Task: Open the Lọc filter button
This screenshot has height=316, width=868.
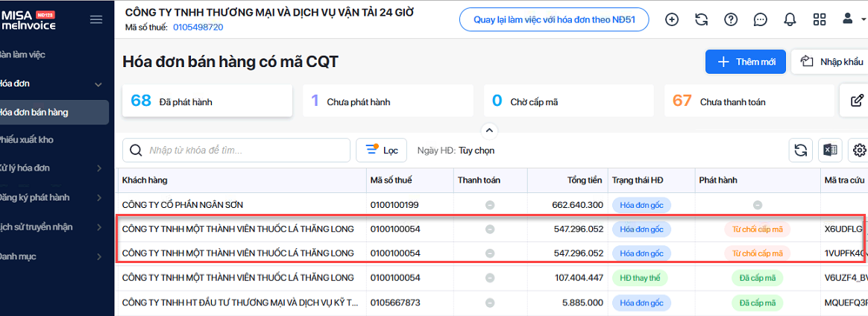Action: [381, 150]
